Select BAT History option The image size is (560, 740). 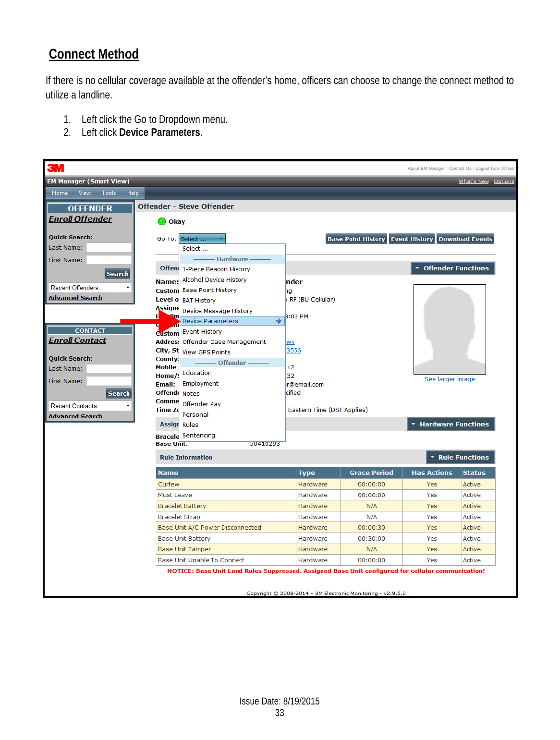coord(232,300)
